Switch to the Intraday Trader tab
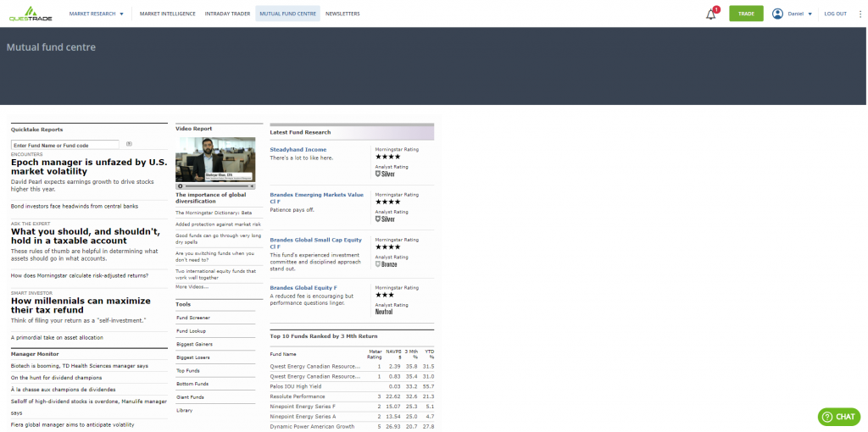868x432 pixels. click(229, 14)
